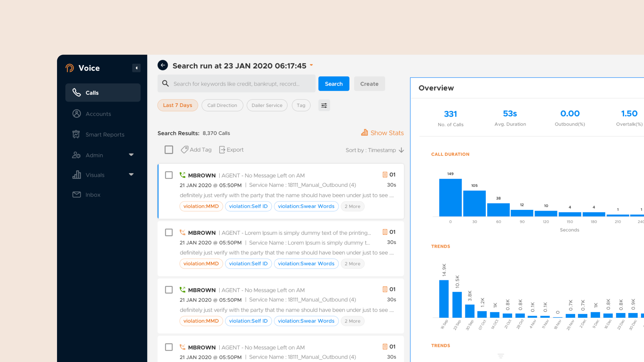Viewport: 644px width, 362px height.
Task: Click the 149 call duration bar
Action: tap(450, 197)
